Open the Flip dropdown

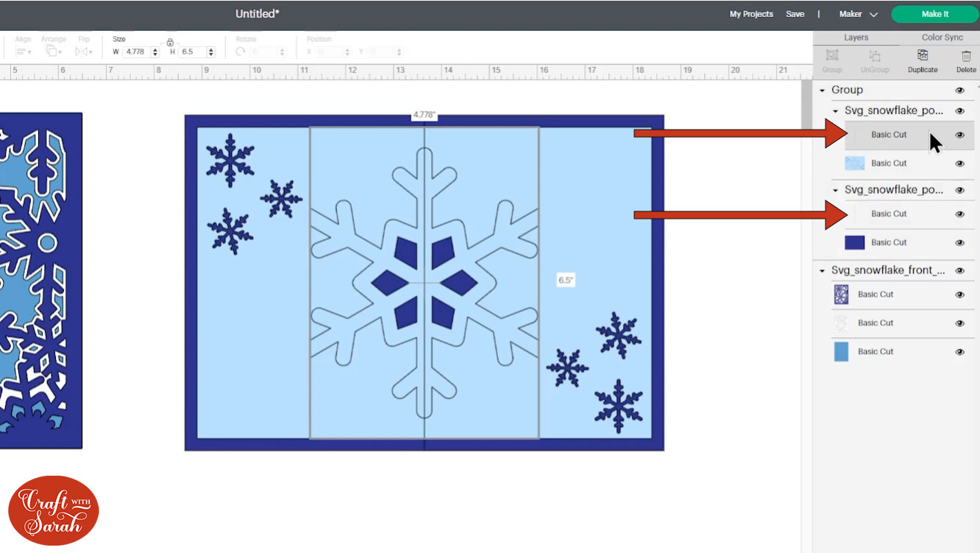click(83, 52)
